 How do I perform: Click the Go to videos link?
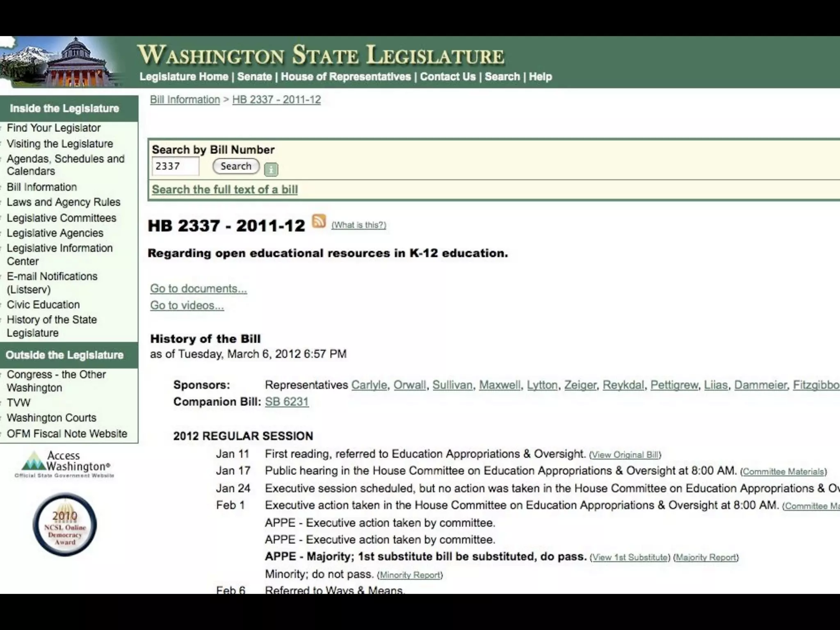[x=187, y=306]
